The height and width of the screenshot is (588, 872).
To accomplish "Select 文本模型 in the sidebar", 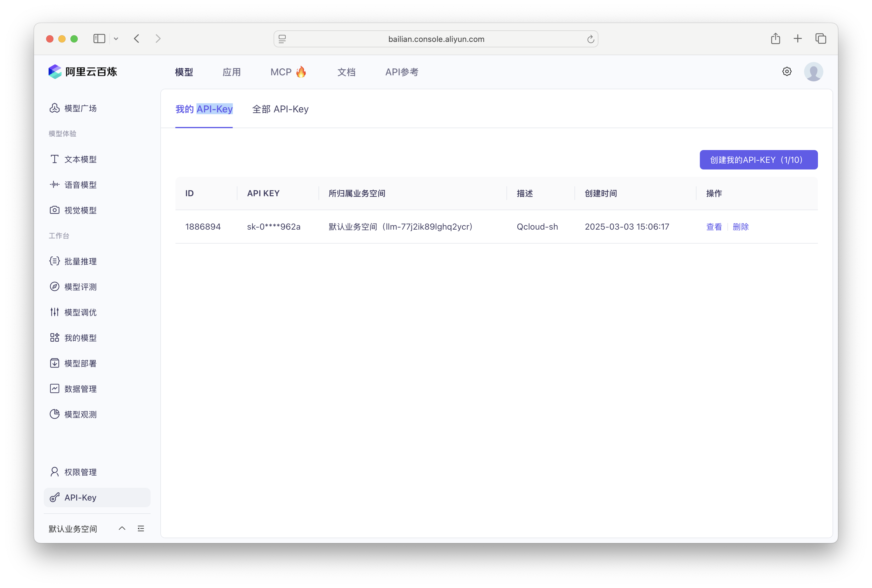I will 80,159.
